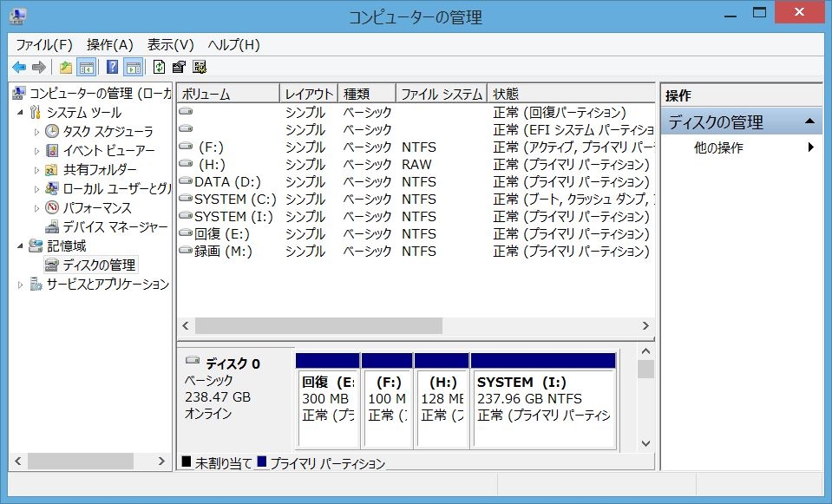This screenshot has height=504, width=832.
Task: Sort by the レイアウト column header
Action: click(x=309, y=94)
